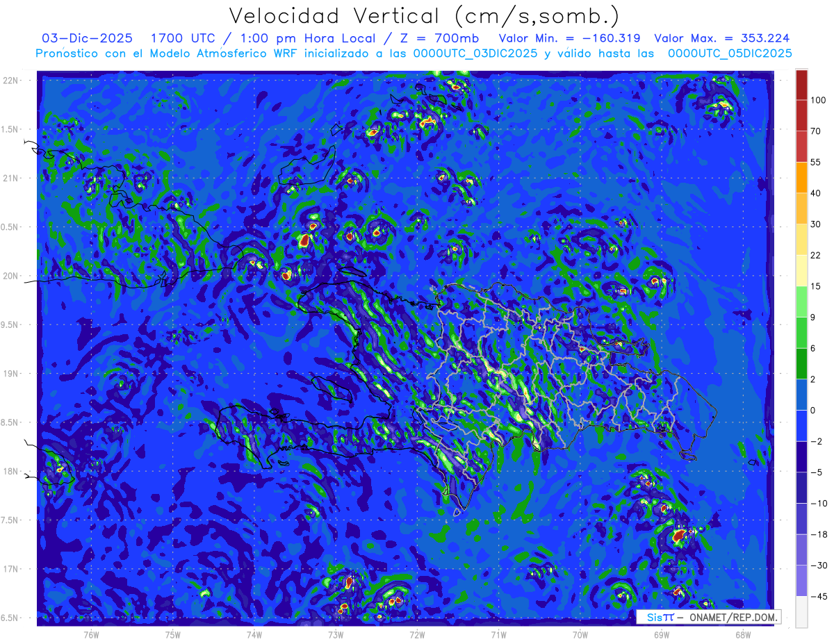
Task: Click the '20N' latitude label
Action: click(11, 276)
